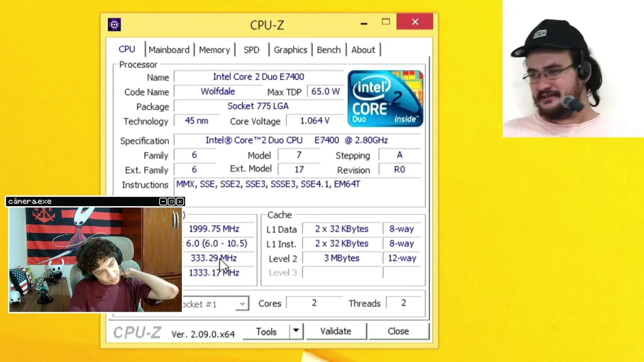This screenshot has height=362, width=644.
Task: Switch to the CPU tab
Action: point(127,49)
